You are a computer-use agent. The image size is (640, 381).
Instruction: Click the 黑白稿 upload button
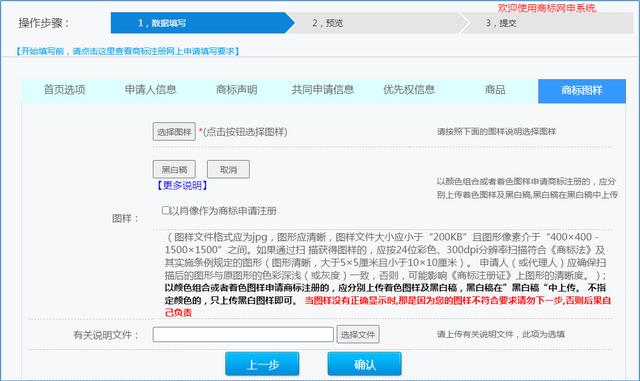pos(174,169)
